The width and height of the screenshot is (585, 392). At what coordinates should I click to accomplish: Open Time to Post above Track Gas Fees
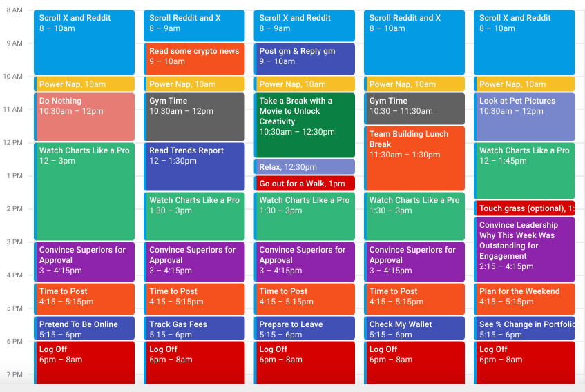194,300
